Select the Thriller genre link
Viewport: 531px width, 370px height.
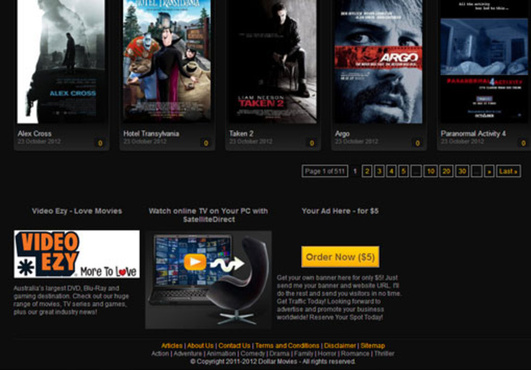click(x=384, y=353)
